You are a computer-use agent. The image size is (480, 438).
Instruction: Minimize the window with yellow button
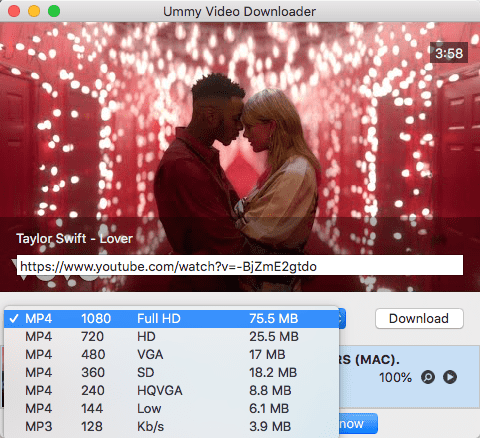coord(34,11)
